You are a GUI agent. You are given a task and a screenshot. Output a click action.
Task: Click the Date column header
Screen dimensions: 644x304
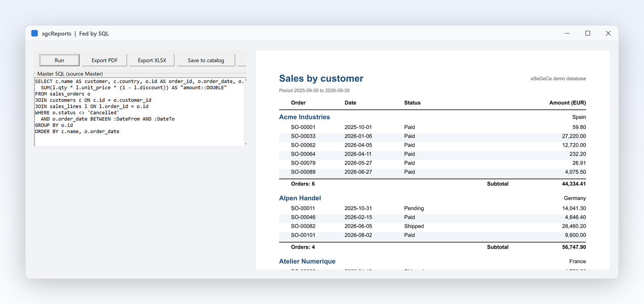coord(351,103)
